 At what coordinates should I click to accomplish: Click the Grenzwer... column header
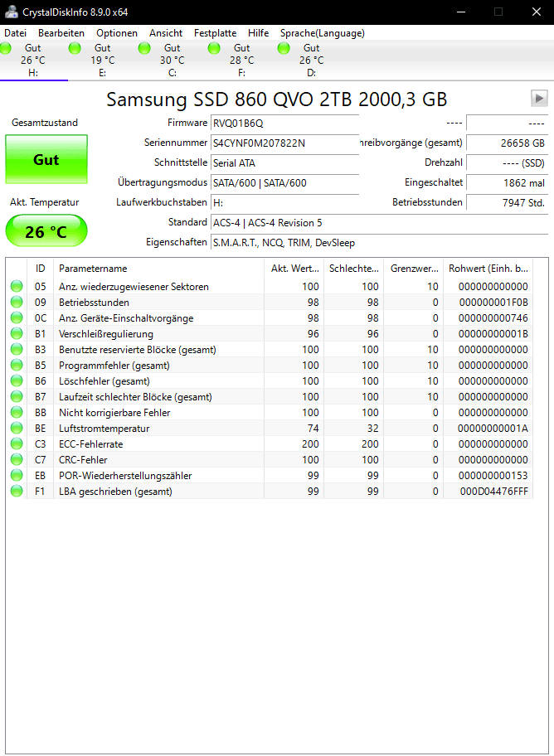pyautogui.click(x=414, y=269)
